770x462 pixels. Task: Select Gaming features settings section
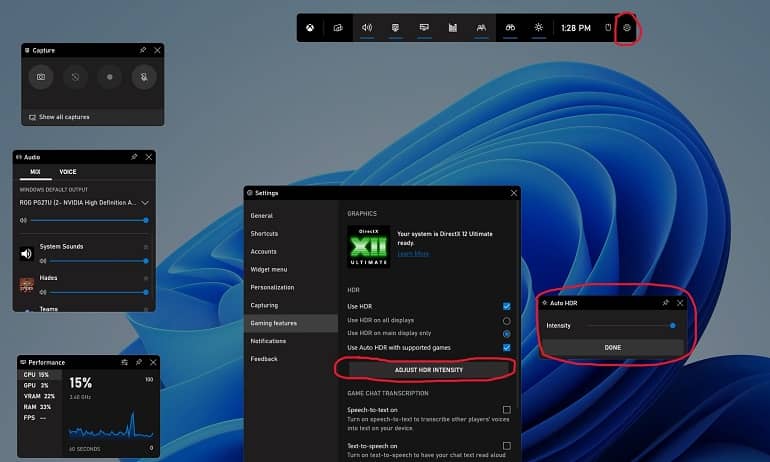291,323
